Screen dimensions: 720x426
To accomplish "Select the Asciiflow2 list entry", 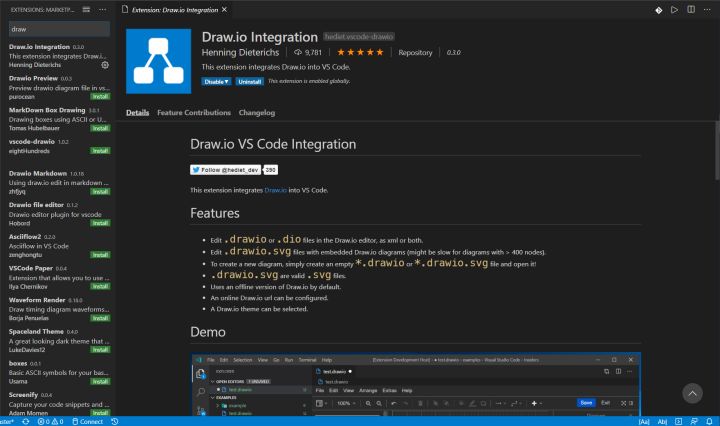I will coord(57,246).
